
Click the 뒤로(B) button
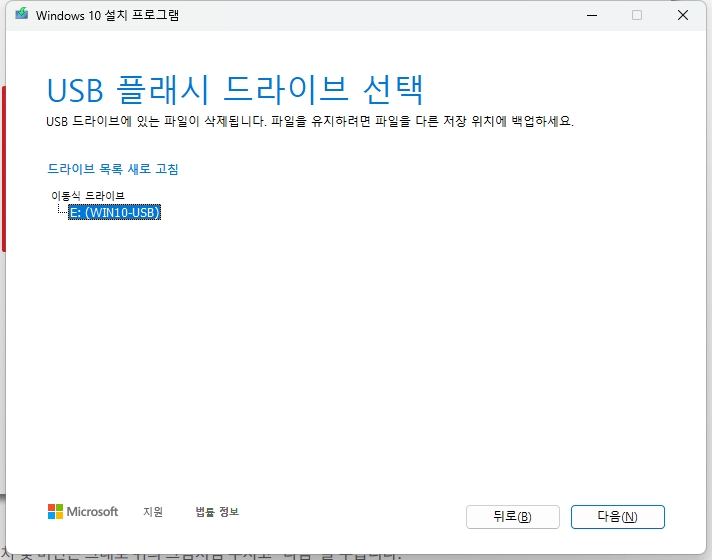(513, 517)
